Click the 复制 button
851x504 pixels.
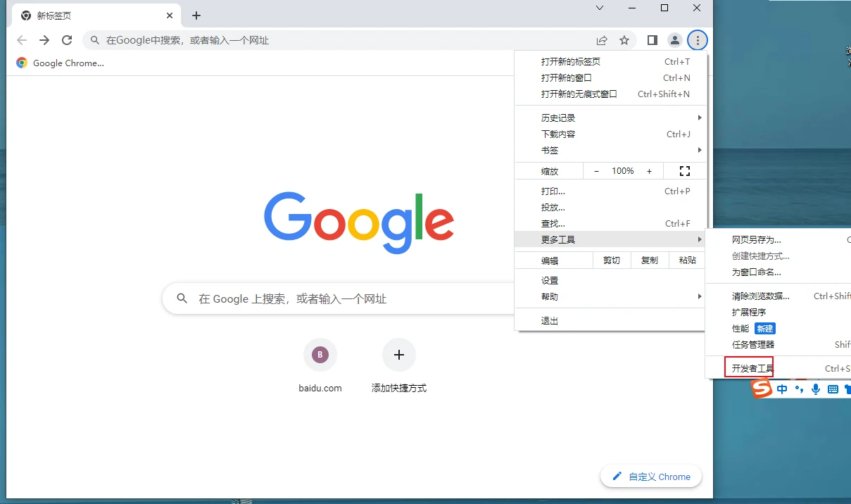(x=650, y=260)
